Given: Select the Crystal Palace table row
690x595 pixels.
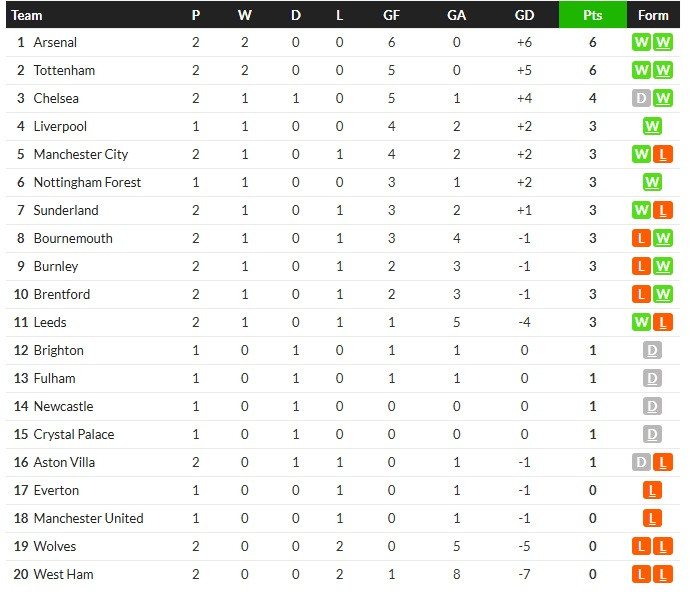Looking at the screenshot, I should [x=343, y=434].
